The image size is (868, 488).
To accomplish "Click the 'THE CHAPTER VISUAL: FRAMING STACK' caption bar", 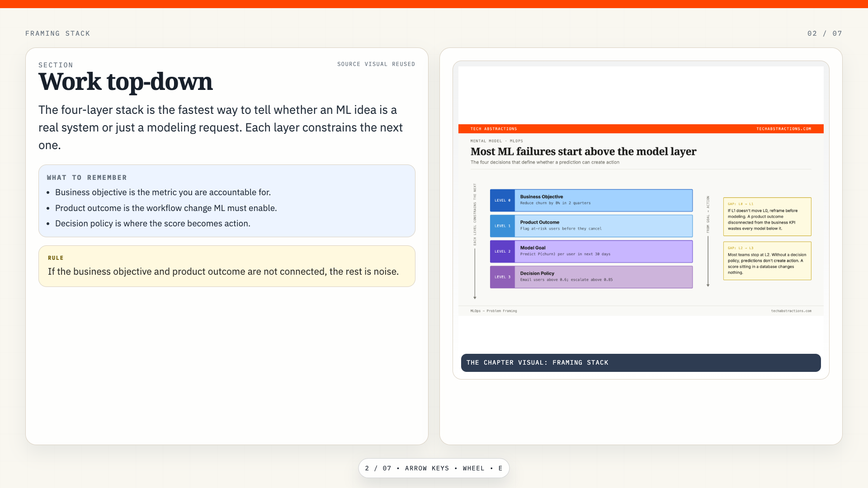I will [641, 363].
